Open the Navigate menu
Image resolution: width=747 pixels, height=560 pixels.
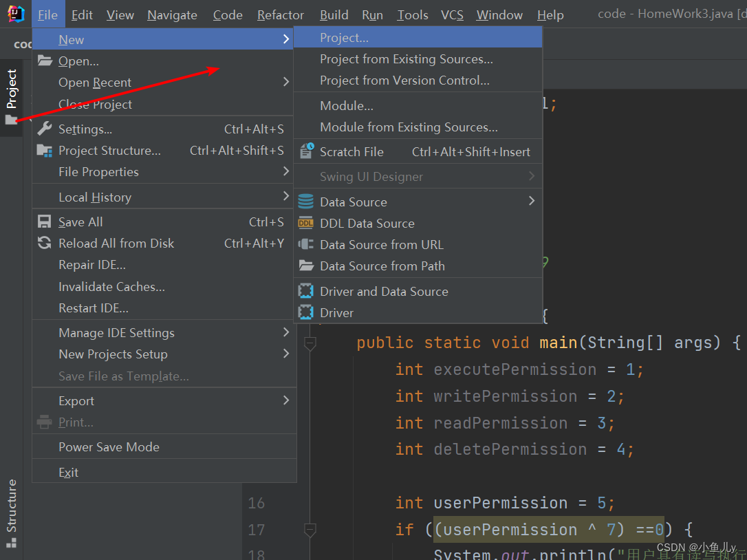click(x=172, y=14)
